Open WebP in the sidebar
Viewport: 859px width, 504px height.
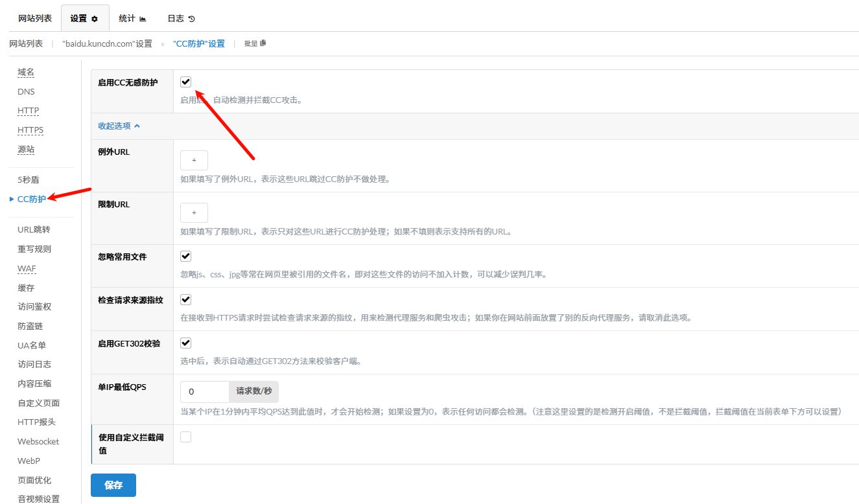(x=29, y=461)
